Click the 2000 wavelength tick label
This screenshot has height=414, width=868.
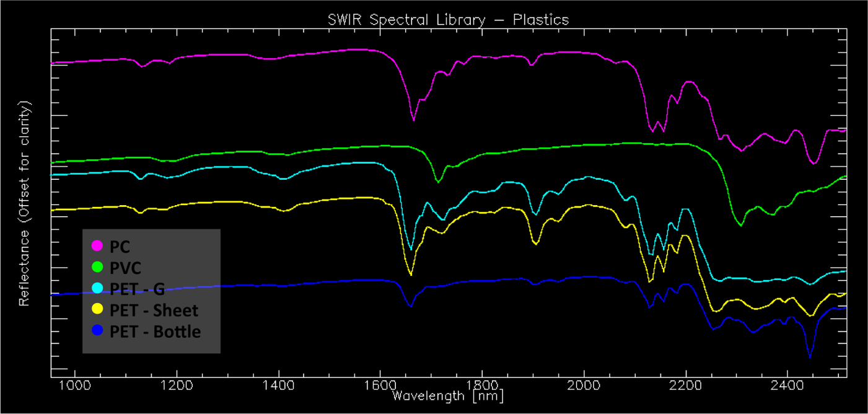tap(584, 385)
